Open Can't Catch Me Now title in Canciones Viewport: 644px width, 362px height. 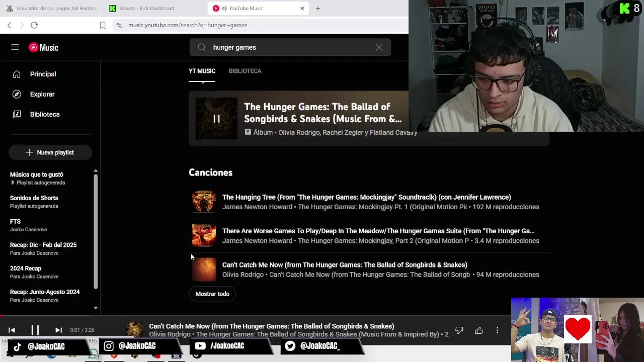tap(345, 265)
